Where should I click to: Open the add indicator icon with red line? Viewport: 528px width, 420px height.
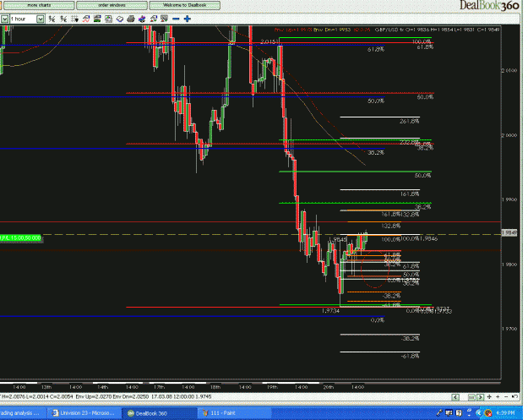(x=86, y=19)
